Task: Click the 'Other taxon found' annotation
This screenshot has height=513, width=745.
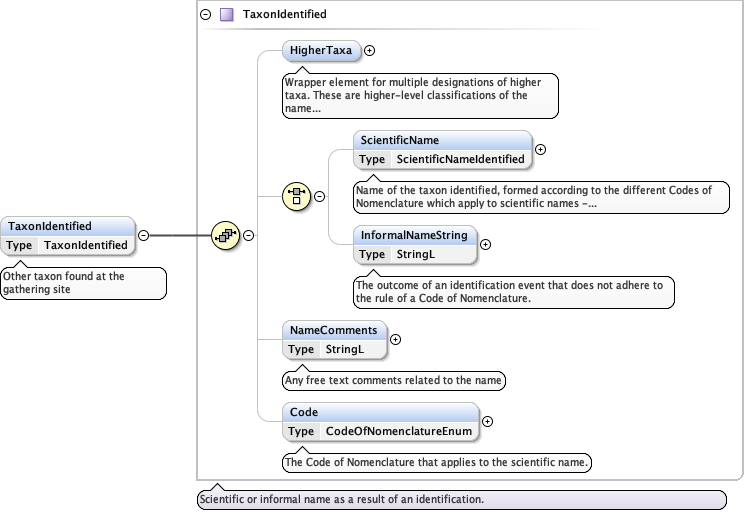Action: (x=82, y=282)
